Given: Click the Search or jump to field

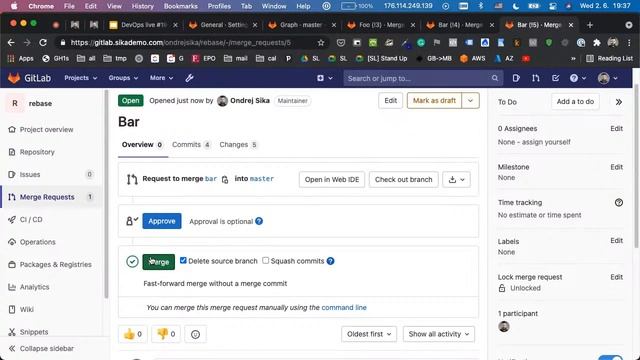Looking at the screenshot, I should [422, 78].
